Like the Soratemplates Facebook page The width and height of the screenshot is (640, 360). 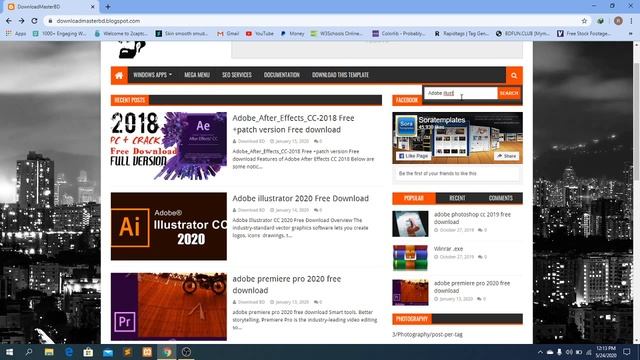(x=413, y=156)
